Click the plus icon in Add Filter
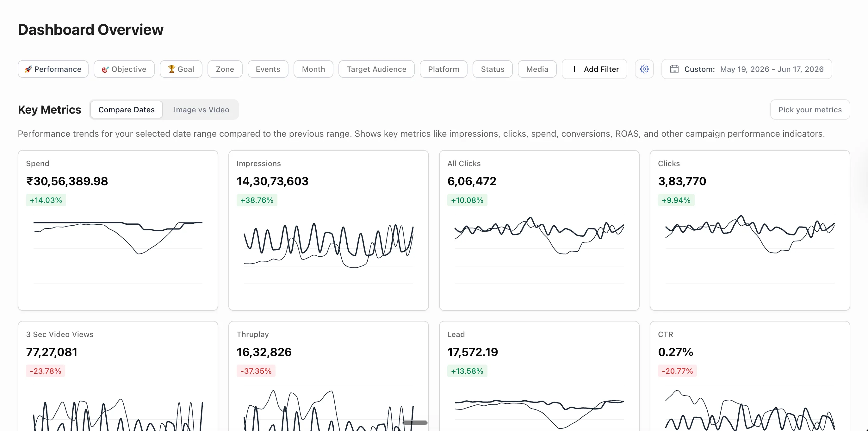Image resolution: width=868 pixels, height=431 pixels. pyautogui.click(x=574, y=69)
